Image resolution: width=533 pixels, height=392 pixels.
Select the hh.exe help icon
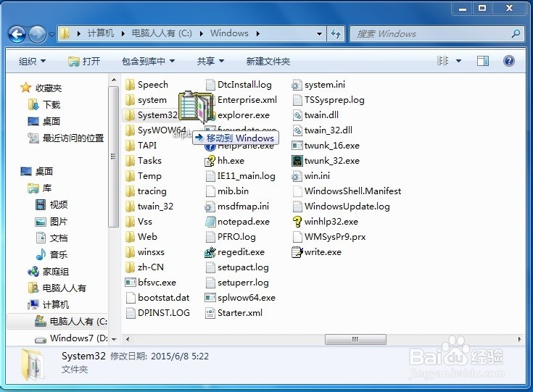click(x=210, y=161)
